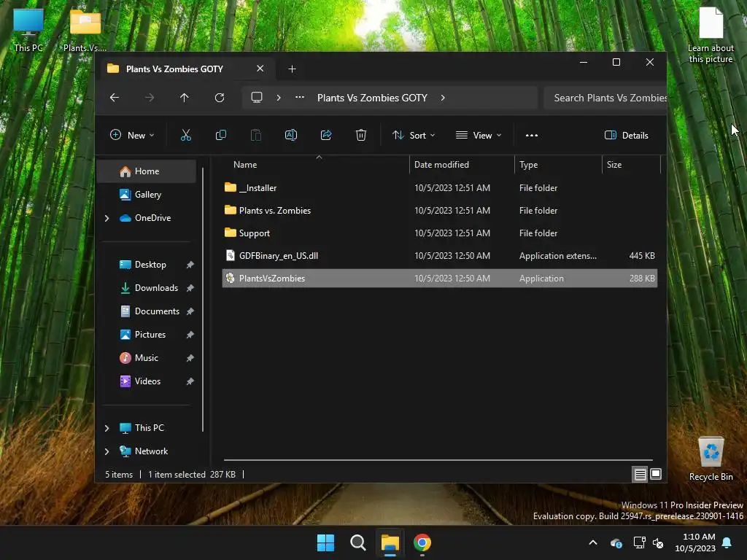Image resolution: width=747 pixels, height=560 pixels.
Task: Open the Windows Start menu
Action: click(326, 542)
